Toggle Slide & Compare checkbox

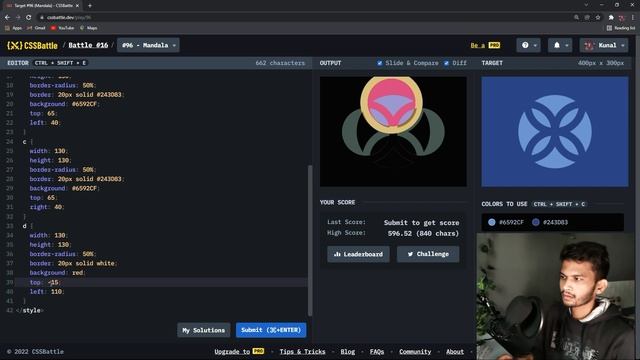tap(380, 63)
